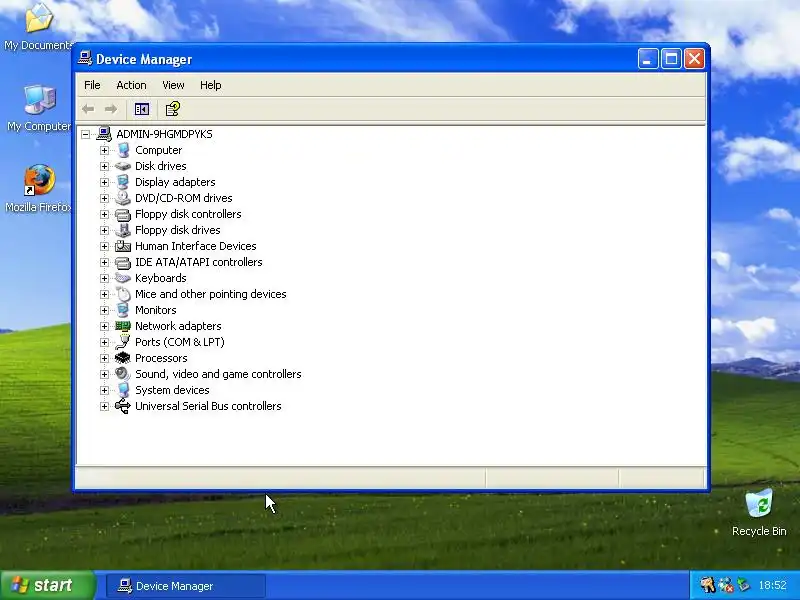Image resolution: width=800 pixels, height=600 pixels.
Task: Select the "IDE ATA/ATAPI controllers" label text
Action: 198,262
